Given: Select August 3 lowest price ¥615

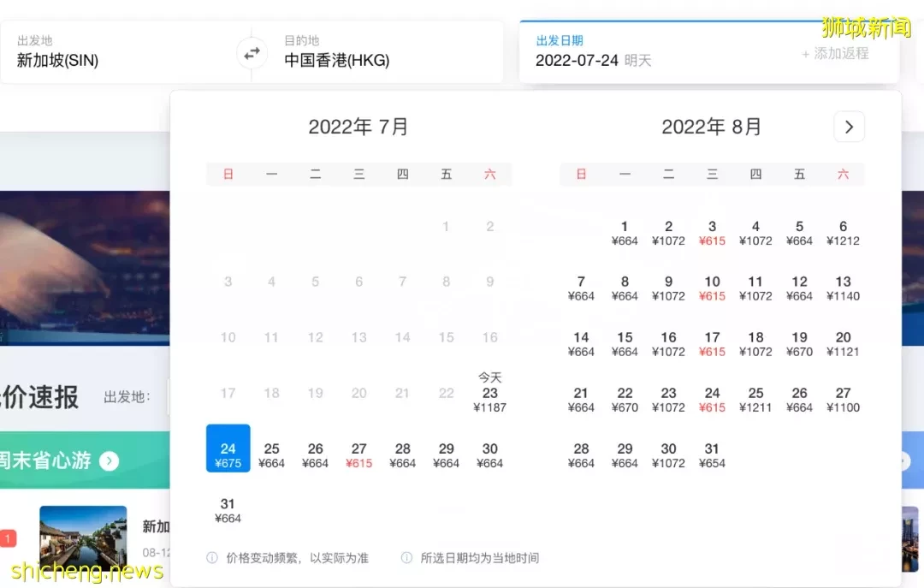Looking at the screenshot, I should point(712,233).
